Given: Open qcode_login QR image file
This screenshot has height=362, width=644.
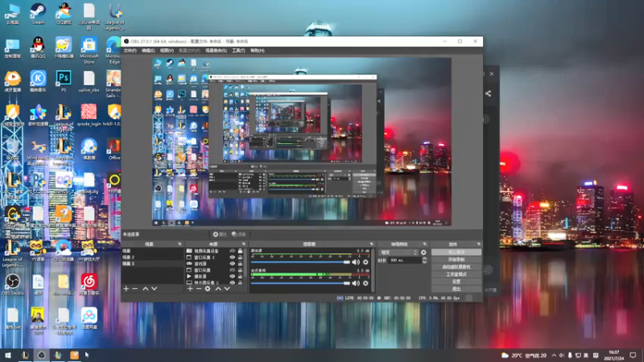Looking at the screenshot, I should (x=89, y=114).
